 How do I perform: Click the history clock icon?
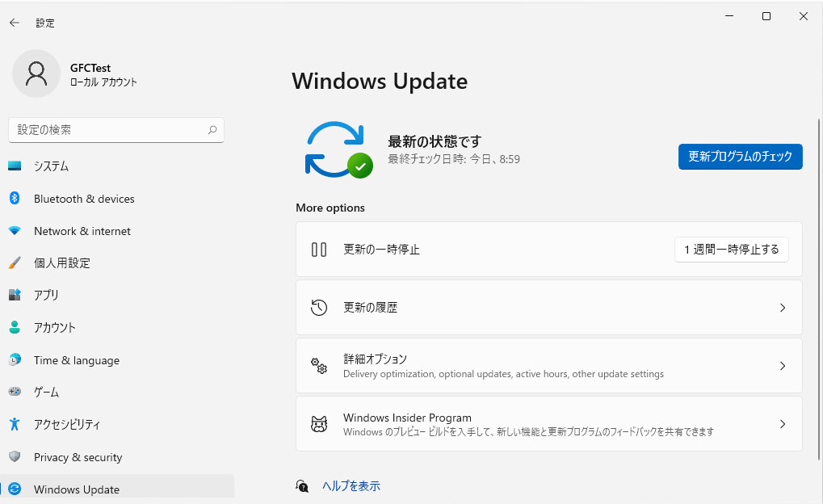click(x=318, y=308)
